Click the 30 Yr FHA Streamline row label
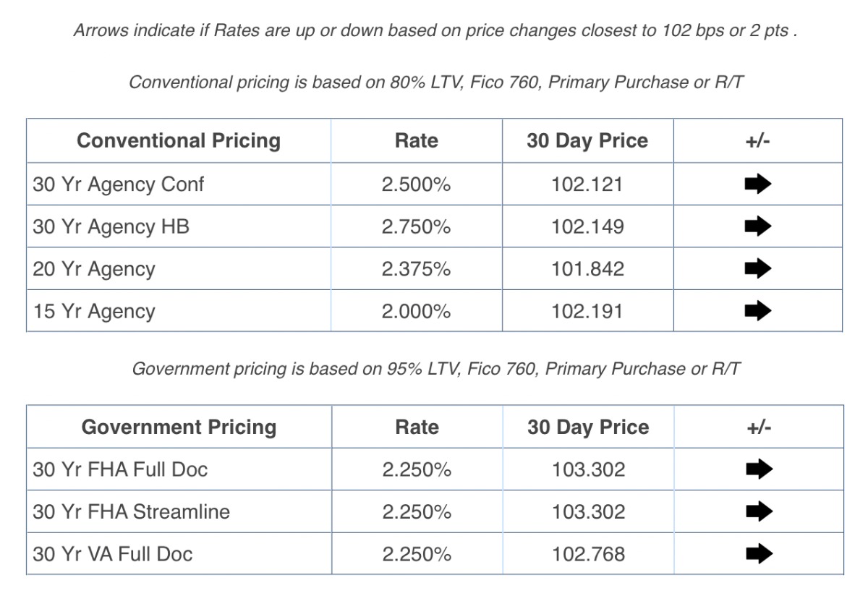 click(x=132, y=512)
